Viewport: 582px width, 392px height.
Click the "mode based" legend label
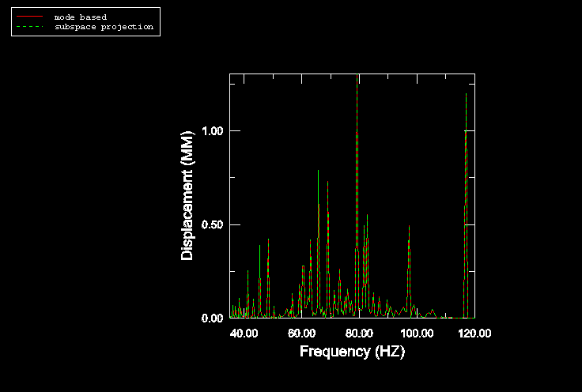point(80,17)
